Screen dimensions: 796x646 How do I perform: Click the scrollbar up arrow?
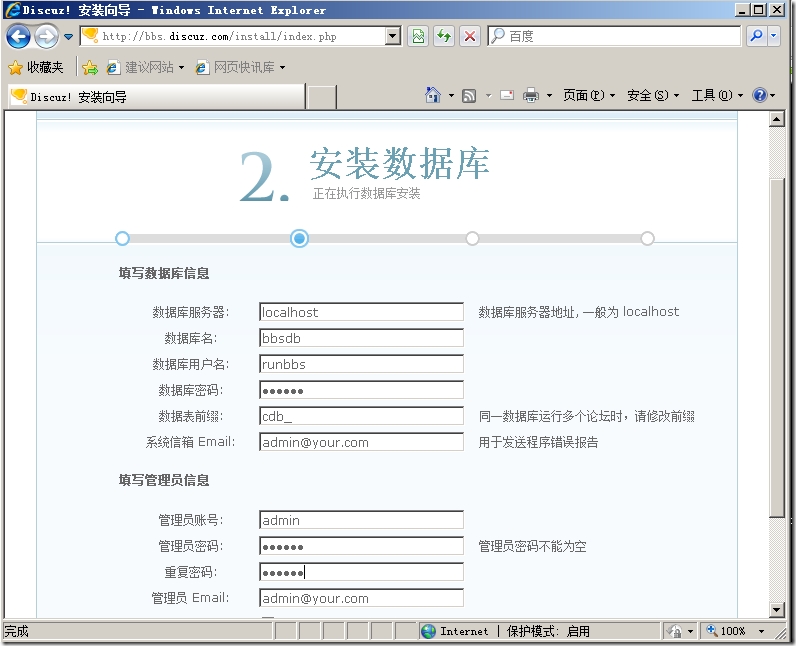[x=777, y=120]
